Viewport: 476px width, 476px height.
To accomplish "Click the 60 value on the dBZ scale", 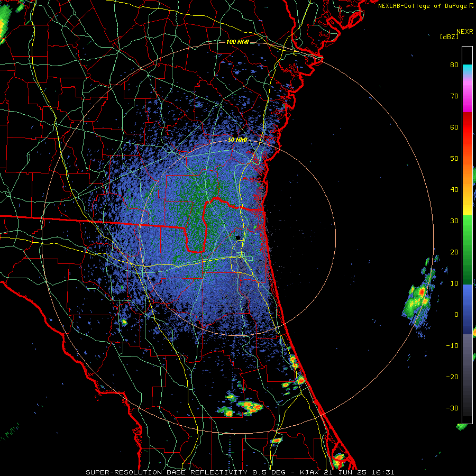I will point(454,127).
